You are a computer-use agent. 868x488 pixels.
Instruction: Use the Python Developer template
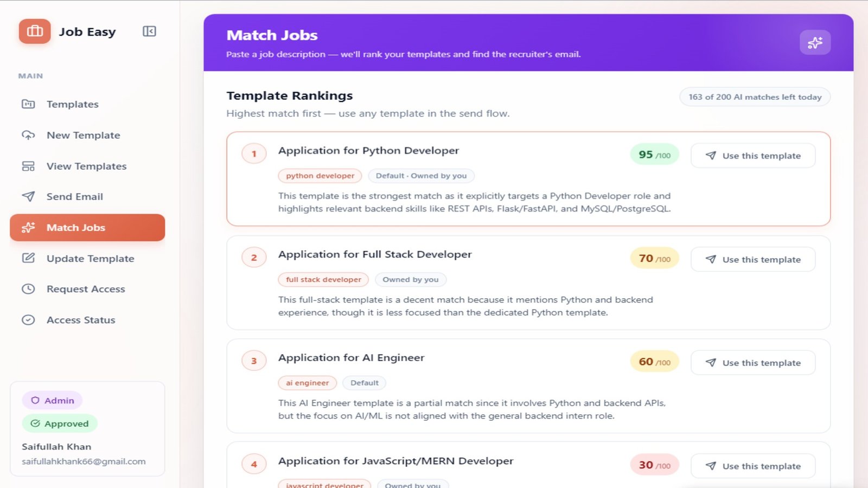753,156
